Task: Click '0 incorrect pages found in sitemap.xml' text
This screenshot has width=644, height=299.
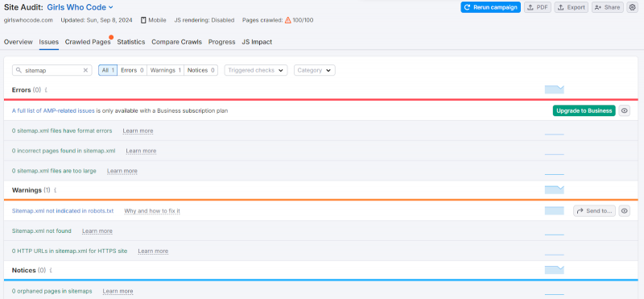Action: click(64, 151)
